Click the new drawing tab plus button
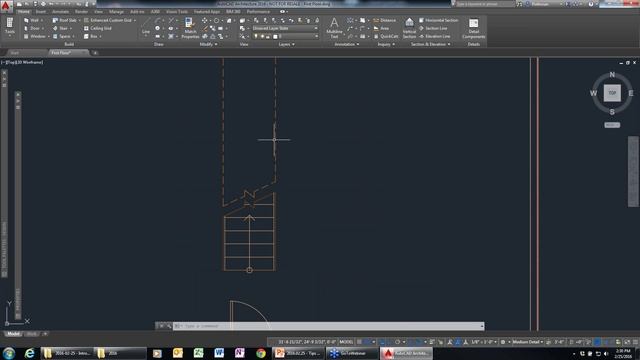The image size is (640, 360). (95, 53)
